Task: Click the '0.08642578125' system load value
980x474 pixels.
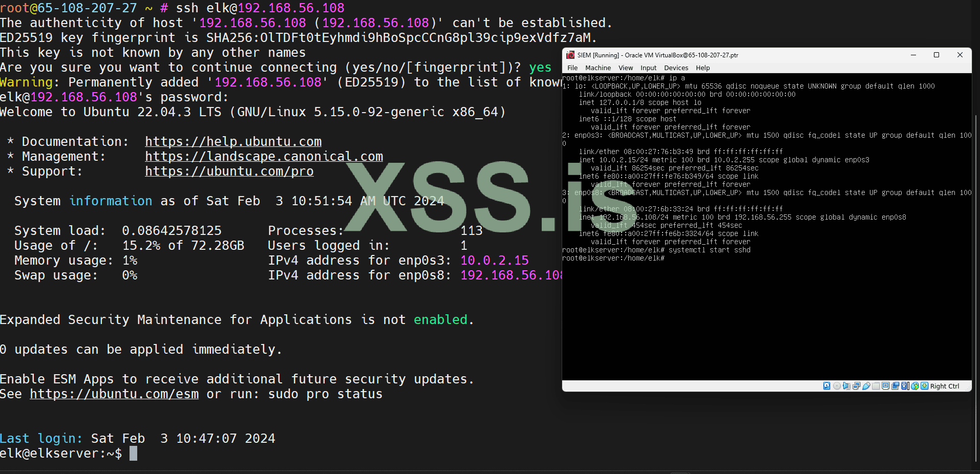Action: point(172,230)
